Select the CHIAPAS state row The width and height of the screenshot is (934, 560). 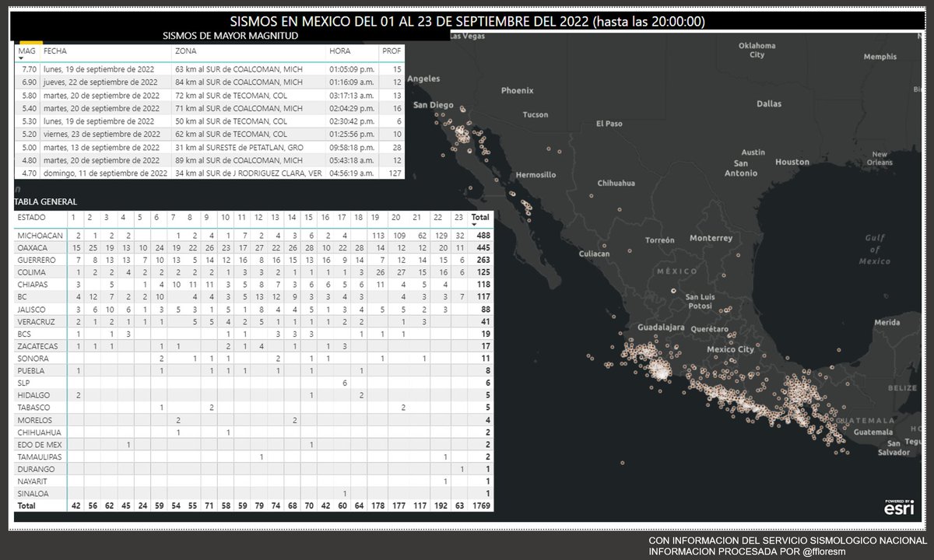coord(254,285)
